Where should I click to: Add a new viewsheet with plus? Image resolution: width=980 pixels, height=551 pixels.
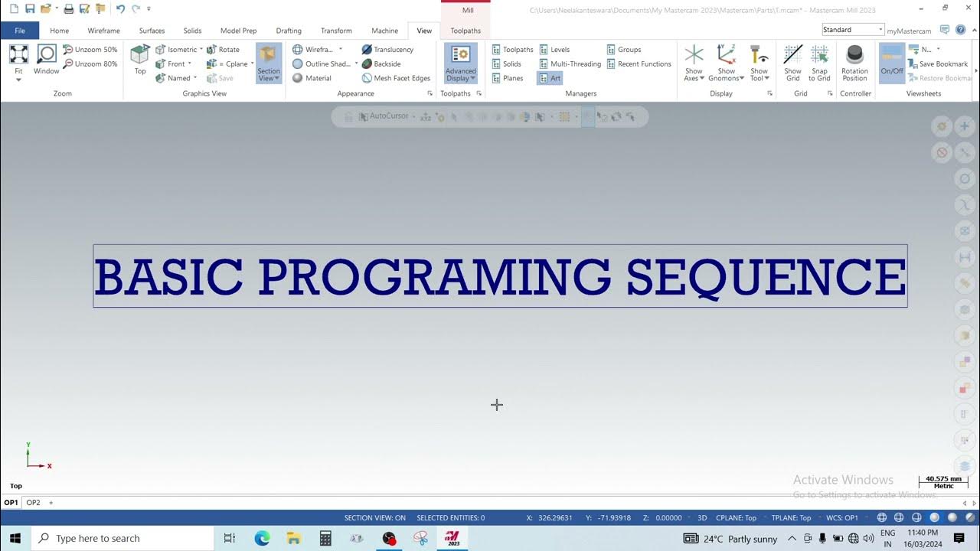click(x=51, y=503)
